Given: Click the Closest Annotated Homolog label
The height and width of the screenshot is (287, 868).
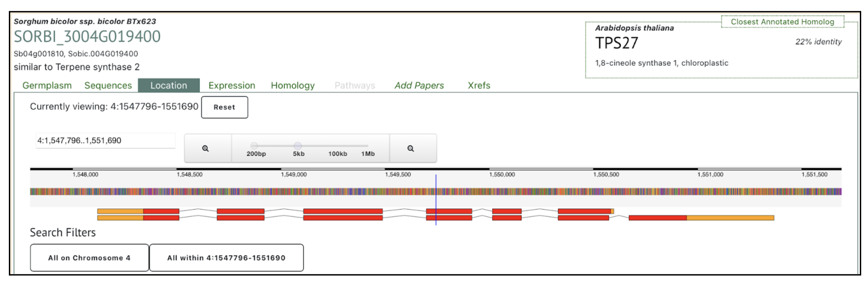Looking at the screenshot, I should pyautogui.click(x=782, y=22).
